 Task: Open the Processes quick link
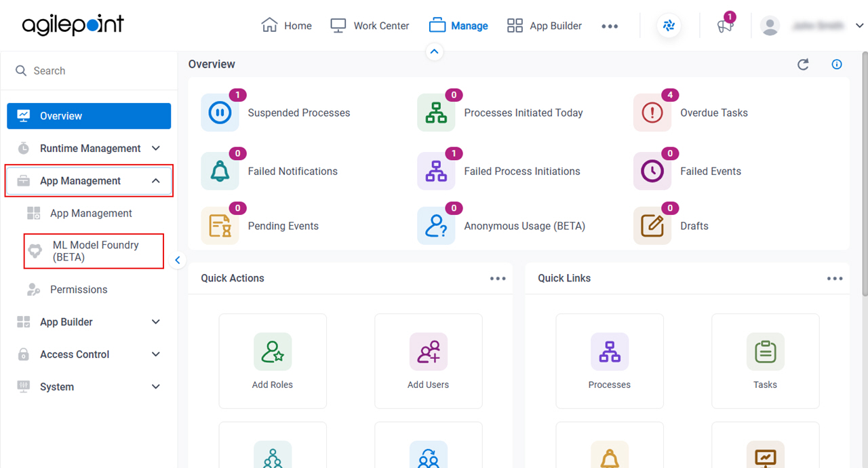(610, 361)
